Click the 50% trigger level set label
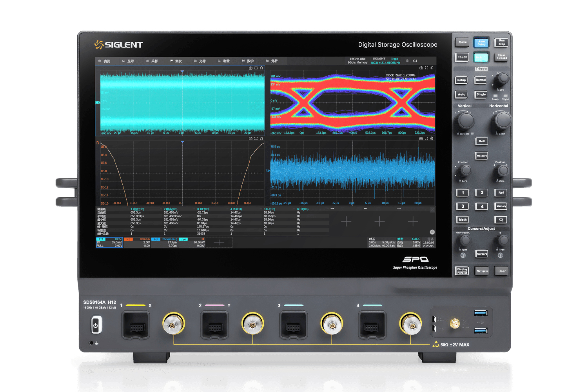 pyautogui.click(x=501, y=90)
